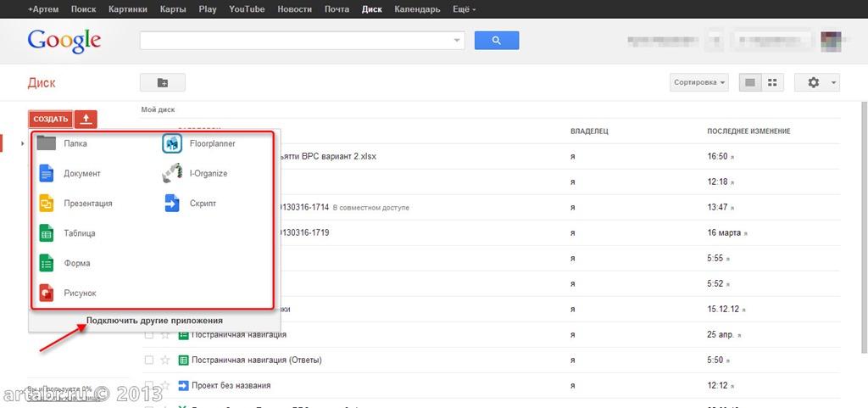
Task: Click the red upload arrow button
Action: tap(86, 119)
